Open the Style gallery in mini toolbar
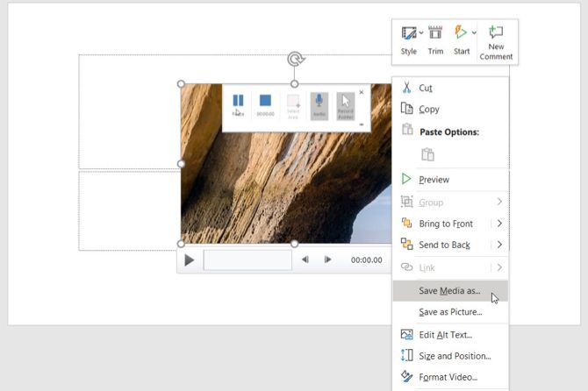 click(408, 39)
